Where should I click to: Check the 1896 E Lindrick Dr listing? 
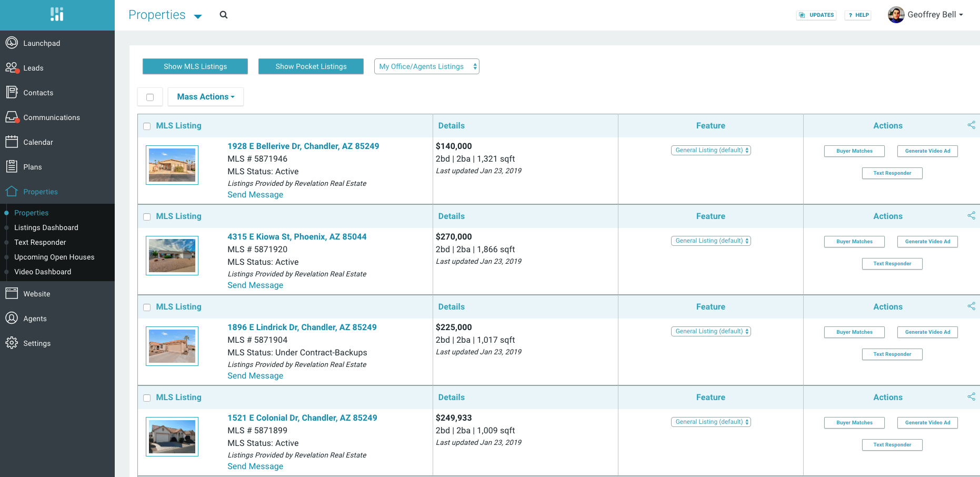147,307
